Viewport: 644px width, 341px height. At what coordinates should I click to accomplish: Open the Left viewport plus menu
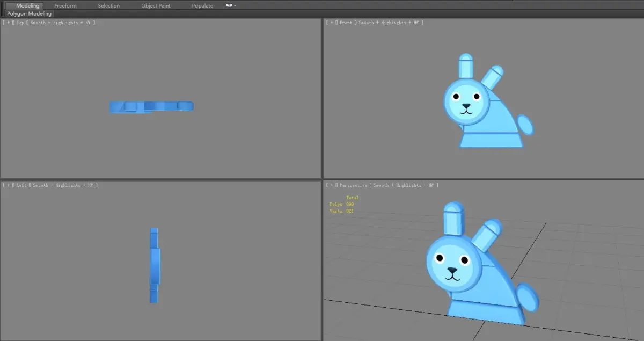pyautogui.click(x=8, y=185)
